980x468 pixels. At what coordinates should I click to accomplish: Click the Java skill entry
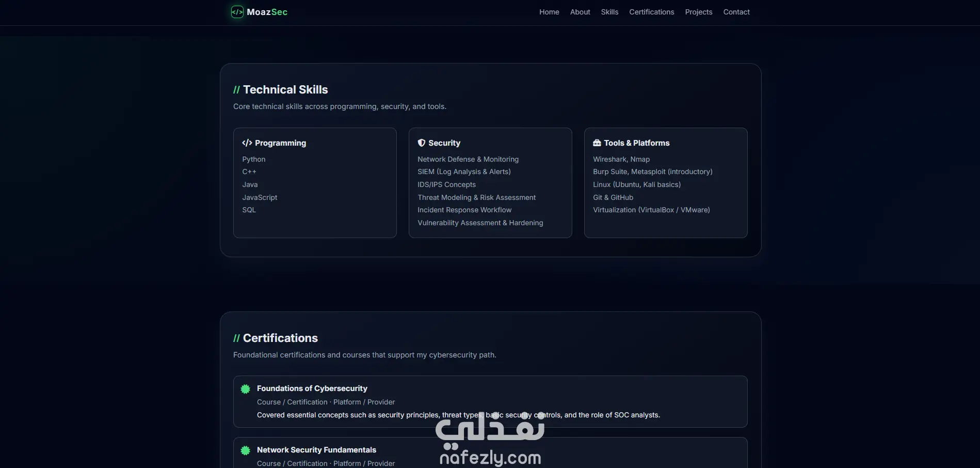click(250, 185)
